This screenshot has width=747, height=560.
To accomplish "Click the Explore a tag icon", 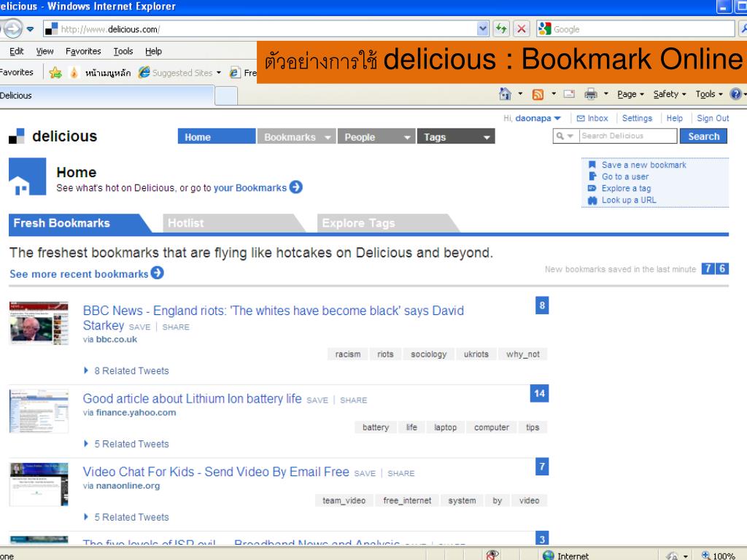I will (592, 188).
